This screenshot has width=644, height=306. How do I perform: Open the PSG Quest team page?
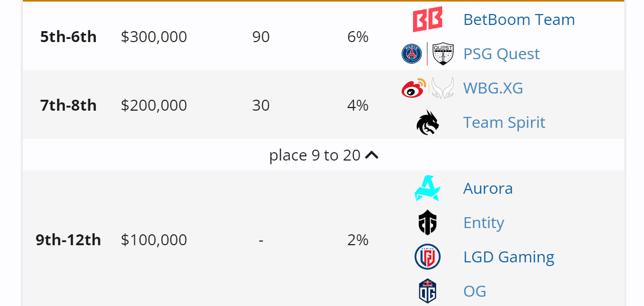pyautogui.click(x=501, y=54)
